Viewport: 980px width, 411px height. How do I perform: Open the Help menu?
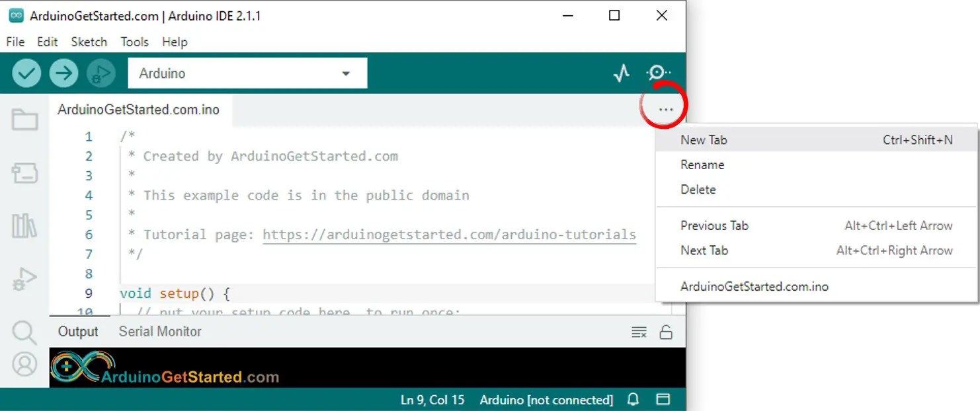[175, 42]
